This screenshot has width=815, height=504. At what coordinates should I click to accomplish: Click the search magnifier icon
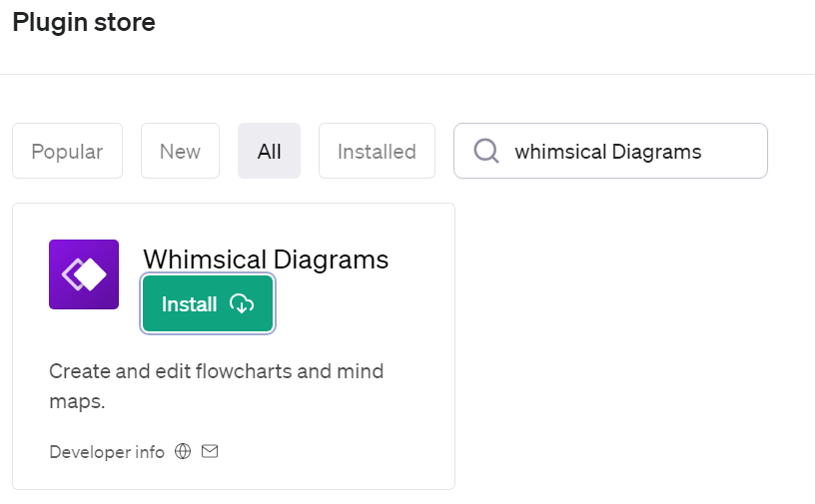point(486,152)
